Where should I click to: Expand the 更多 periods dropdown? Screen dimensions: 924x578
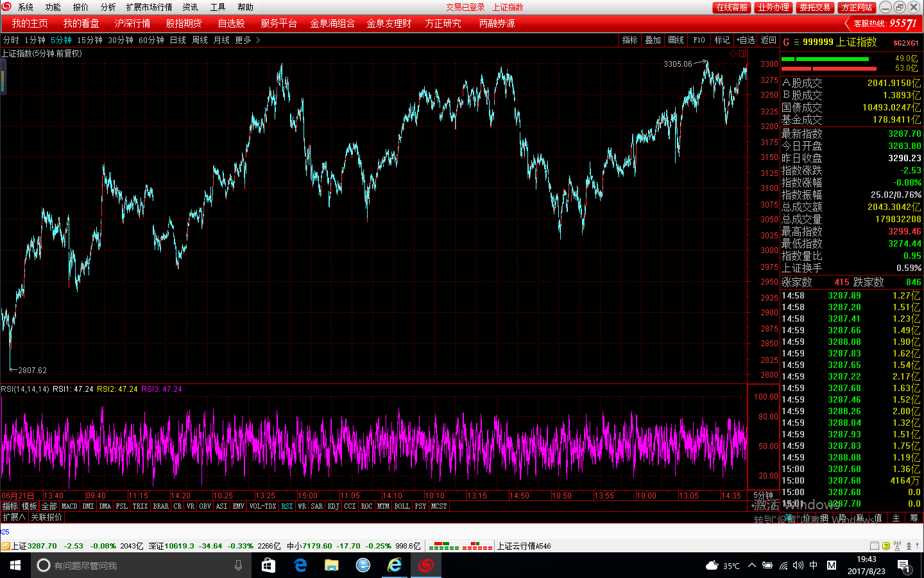247,40
